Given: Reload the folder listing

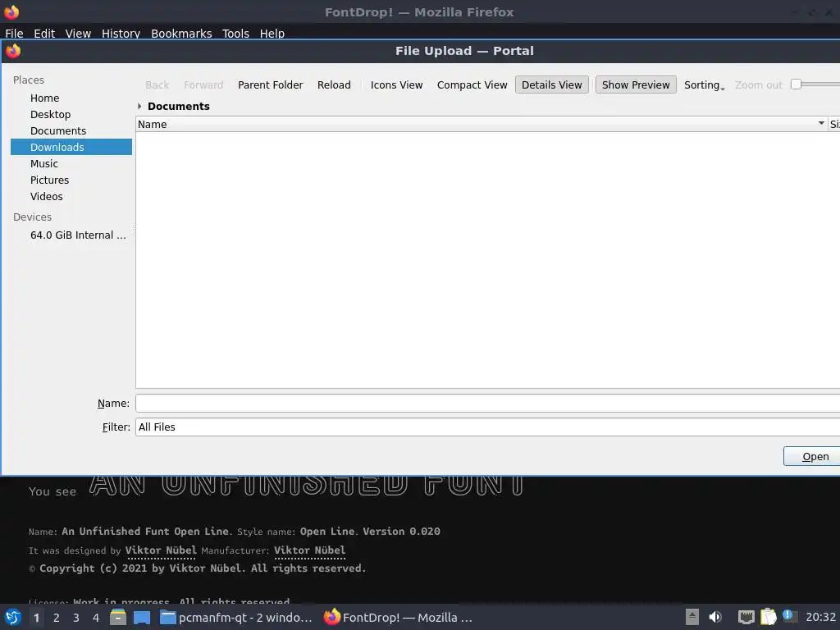Looking at the screenshot, I should pyautogui.click(x=334, y=84).
